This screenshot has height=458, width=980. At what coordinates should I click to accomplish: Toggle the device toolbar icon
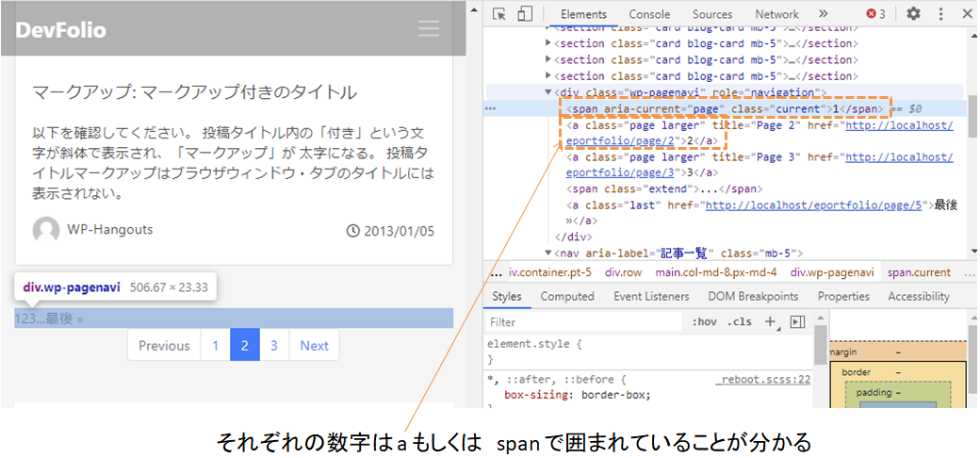point(524,14)
